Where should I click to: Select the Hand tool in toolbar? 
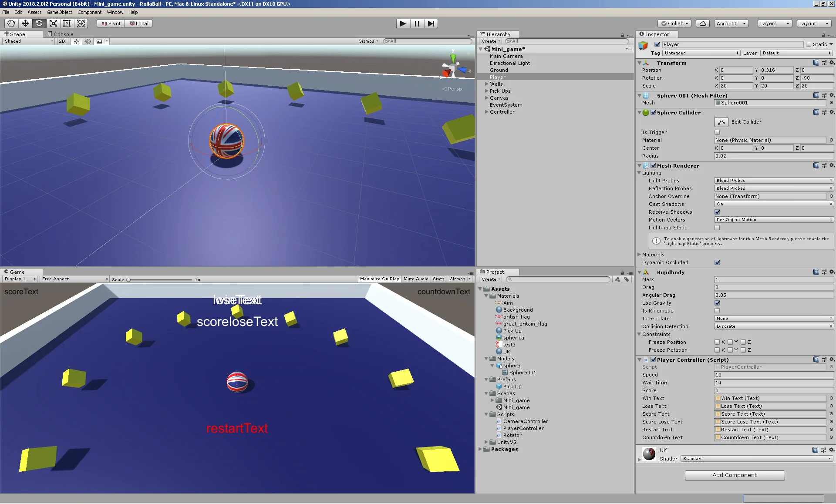(11, 24)
